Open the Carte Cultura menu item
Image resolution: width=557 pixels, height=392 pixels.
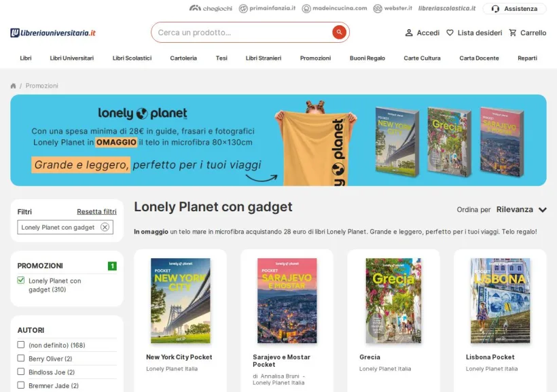pyautogui.click(x=422, y=58)
